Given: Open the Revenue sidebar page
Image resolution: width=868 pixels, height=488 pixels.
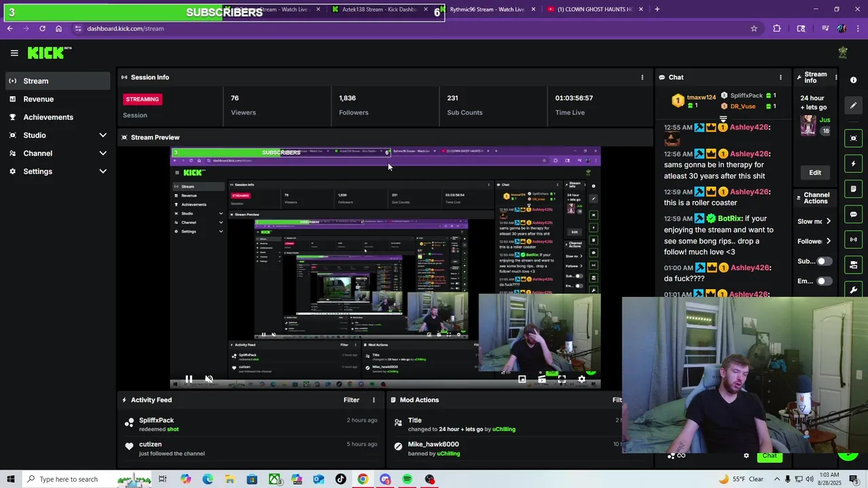Looking at the screenshot, I should (x=58, y=99).
